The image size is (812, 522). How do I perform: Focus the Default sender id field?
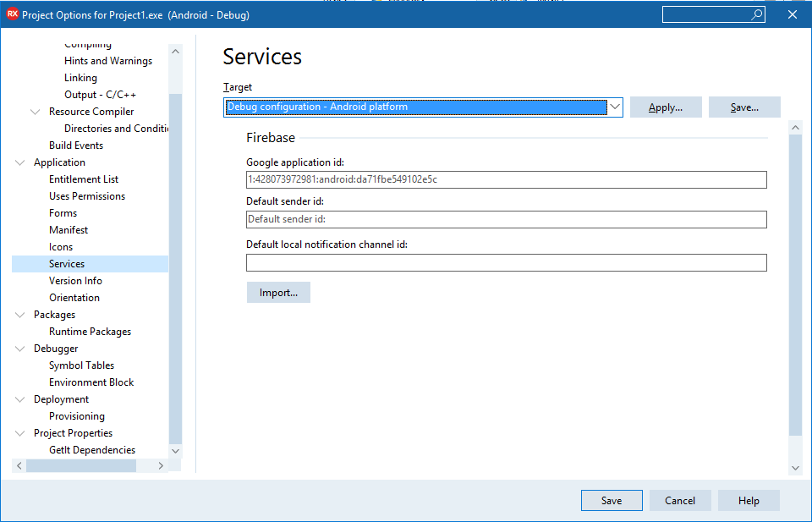[x=507, y=220]
